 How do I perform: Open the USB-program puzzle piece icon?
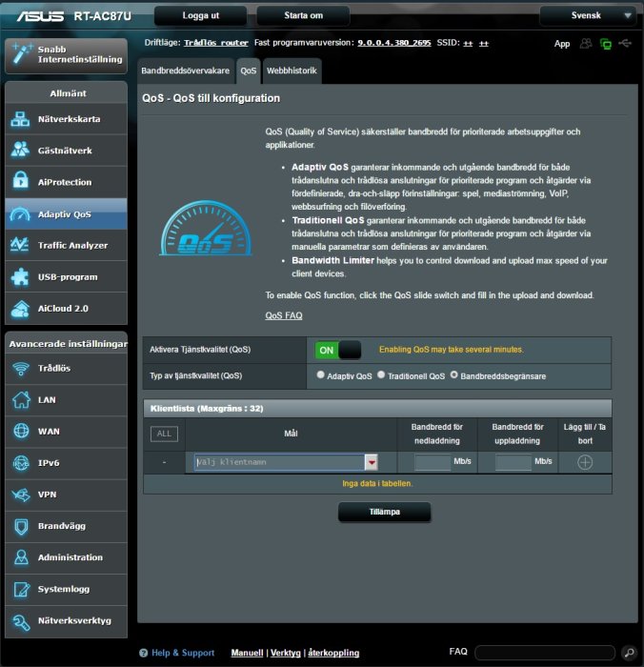20,277
